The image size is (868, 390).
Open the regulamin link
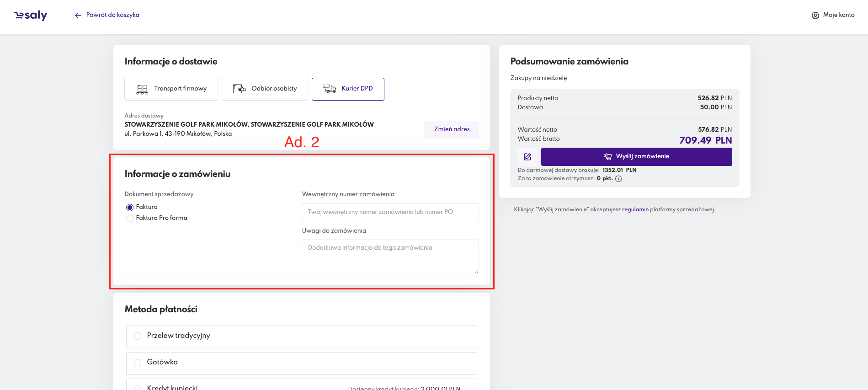(x=635, y=209)
